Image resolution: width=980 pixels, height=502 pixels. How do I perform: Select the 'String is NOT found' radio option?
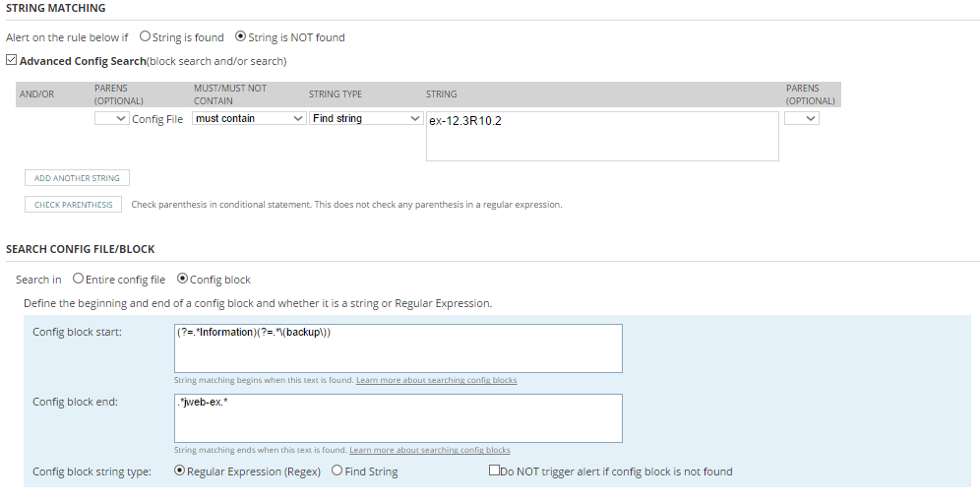click(x=240, y=36)
